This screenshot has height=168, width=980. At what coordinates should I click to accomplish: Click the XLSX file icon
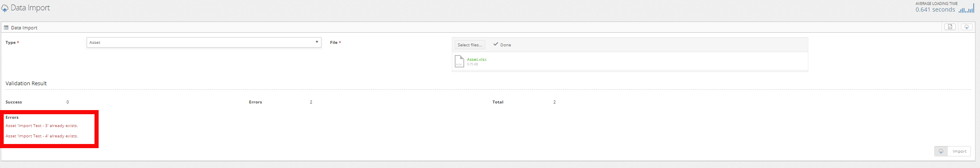tap(459, 61)
